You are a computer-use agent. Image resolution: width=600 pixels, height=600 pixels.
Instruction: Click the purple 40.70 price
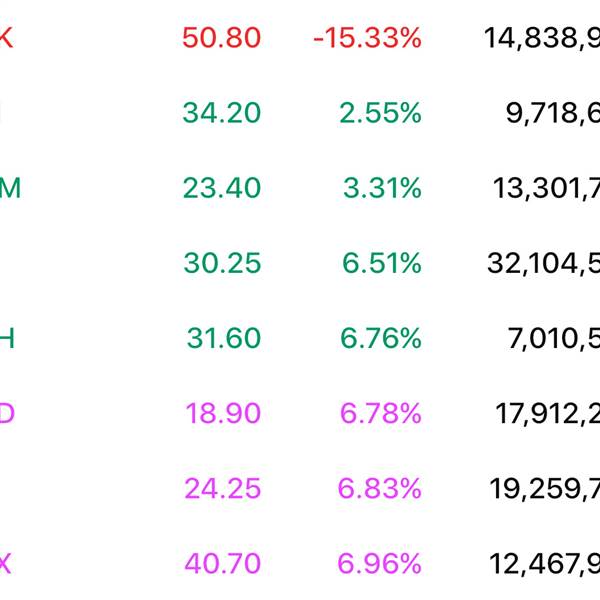pyautogui.click(x=222, y=563)
